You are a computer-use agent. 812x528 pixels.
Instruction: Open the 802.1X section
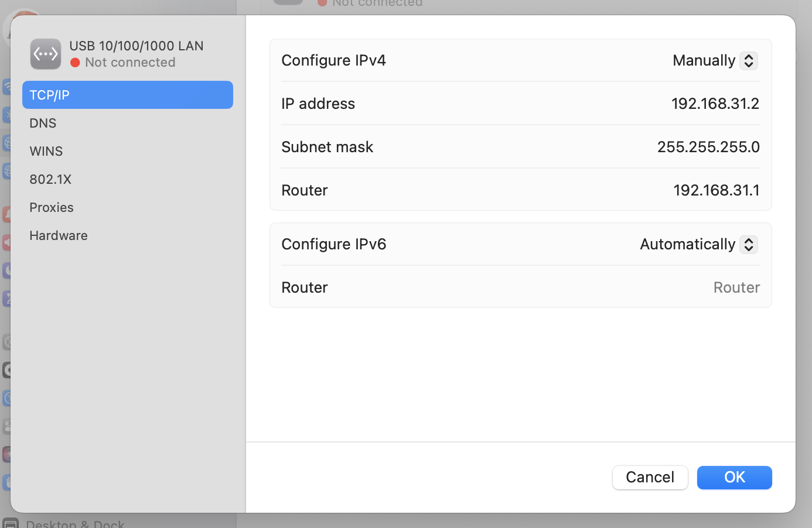[x=50, y=179]
